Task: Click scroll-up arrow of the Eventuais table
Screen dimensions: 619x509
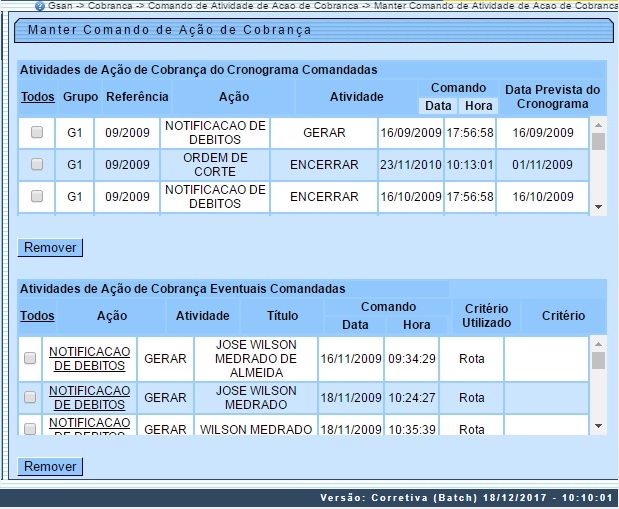Action: point(598,344)
